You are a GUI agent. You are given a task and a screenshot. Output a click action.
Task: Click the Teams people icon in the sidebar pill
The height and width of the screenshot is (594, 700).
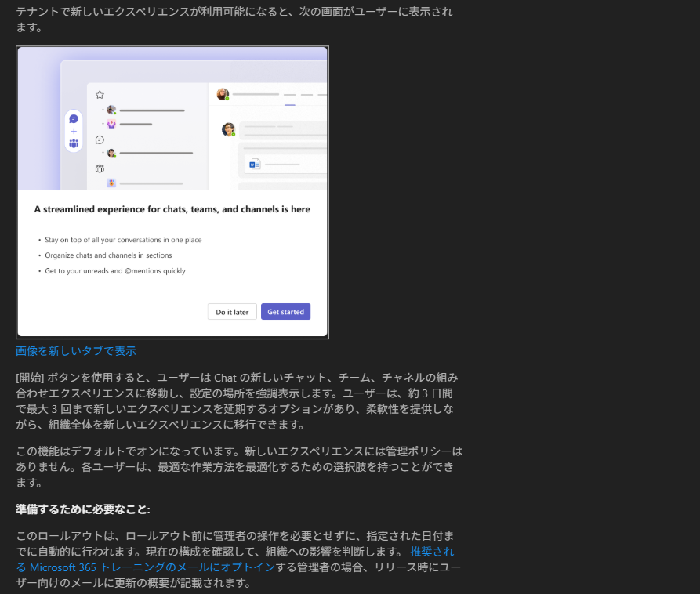click(74, 143)
